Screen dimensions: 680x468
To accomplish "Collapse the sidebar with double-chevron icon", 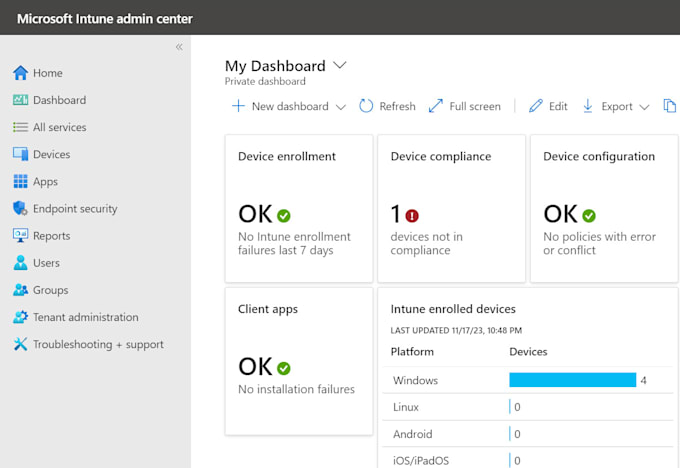I will coord(179,47).
